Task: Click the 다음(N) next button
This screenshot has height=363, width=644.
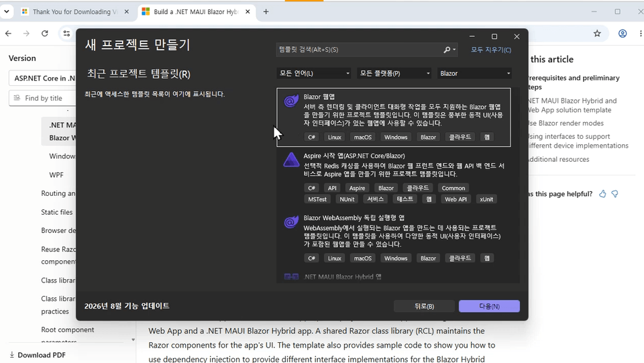Action: tap(489, 306)
